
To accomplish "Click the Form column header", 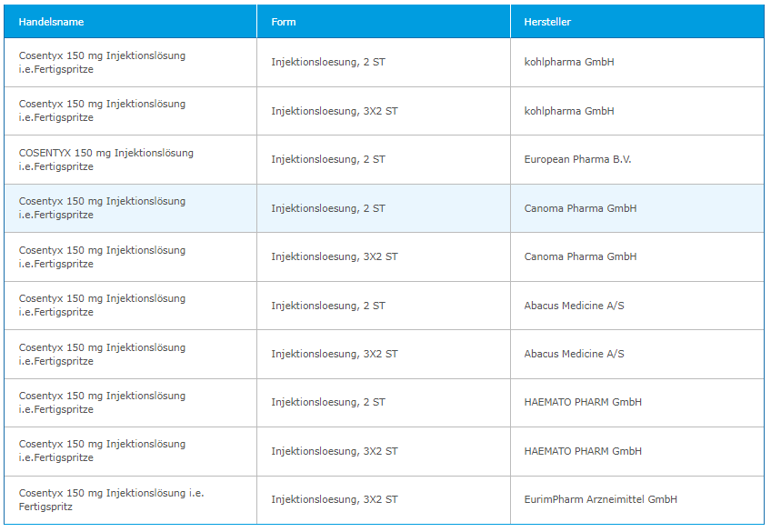I will coord(284,22).
